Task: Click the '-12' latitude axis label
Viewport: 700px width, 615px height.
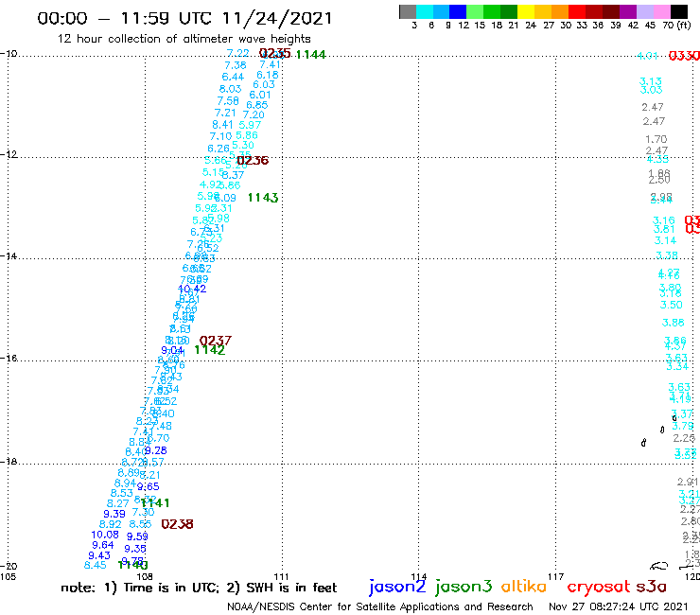Action: [9, 154]
